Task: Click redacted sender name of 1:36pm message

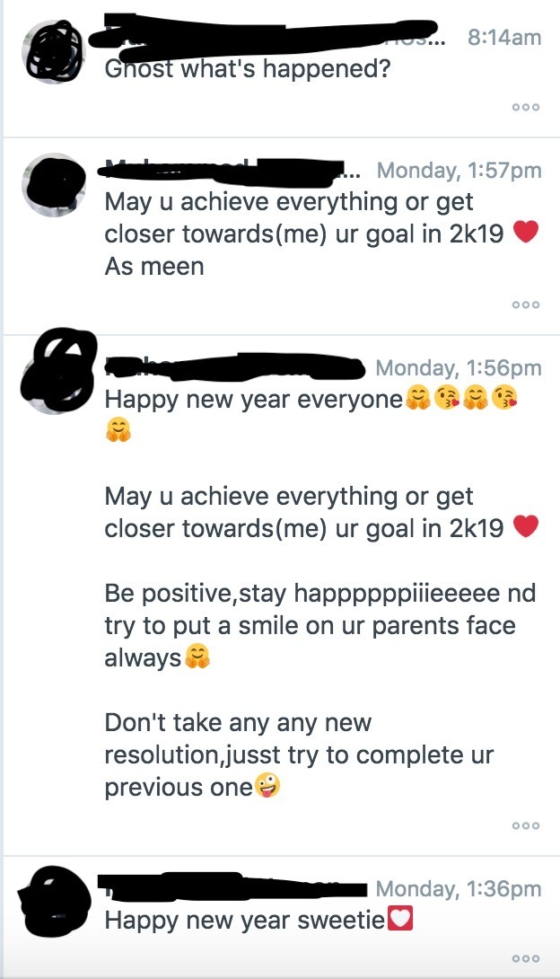Action: click(x=234, y=888)
